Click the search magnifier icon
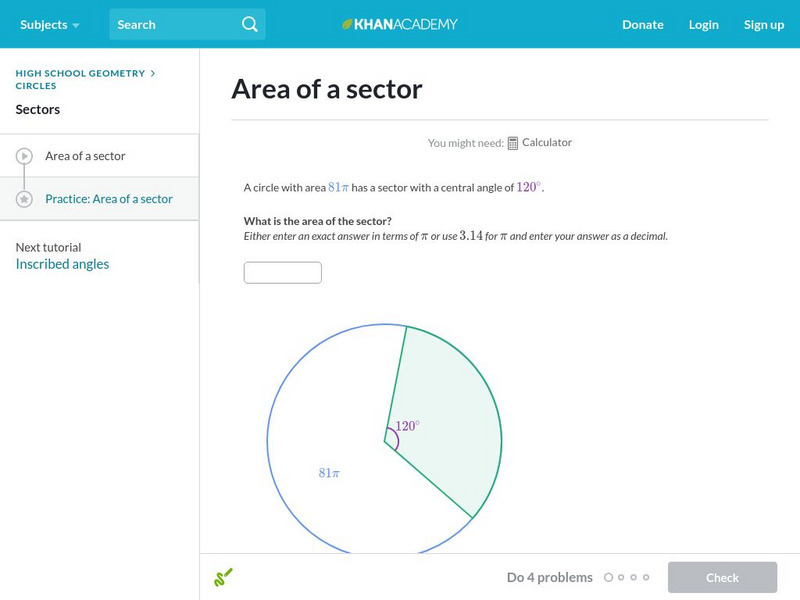The width and height of the screenshot is (800, 600). point(250,24)
